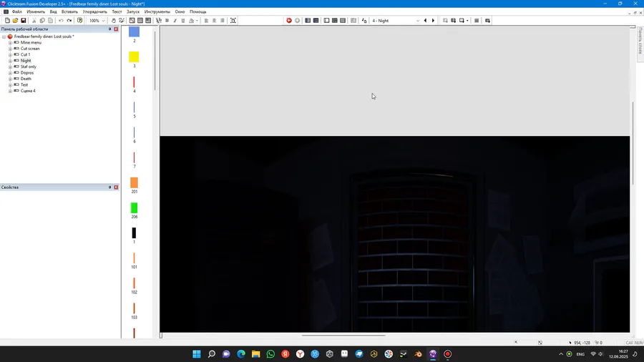
Task: Center align the text
Action: pyautogui.click(x=215, y=21)
